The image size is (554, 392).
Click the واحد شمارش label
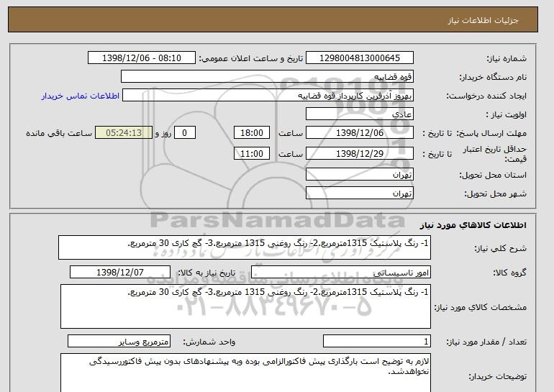209,342
